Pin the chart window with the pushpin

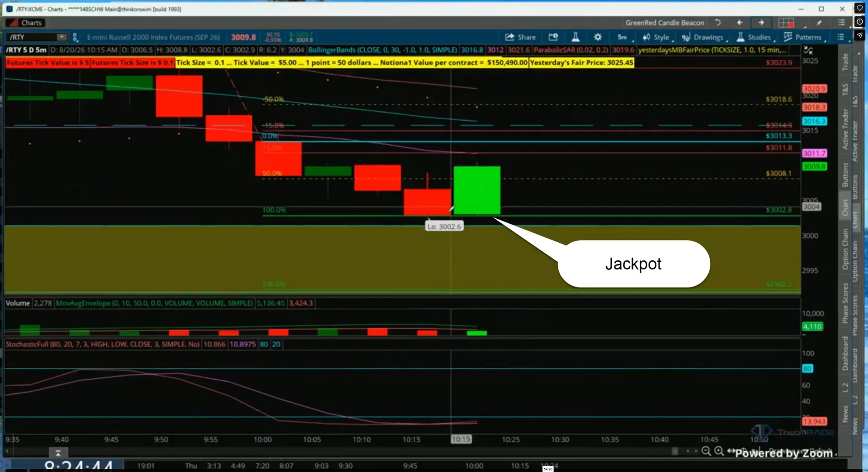[x=819, y=23]
